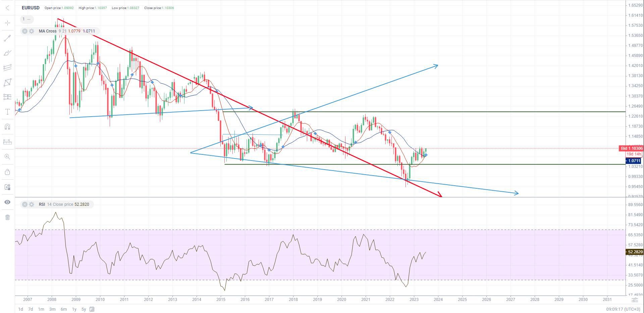The image size is (644, 313).
Task: Click the RSI indicator label
Action: pos(42,204)
